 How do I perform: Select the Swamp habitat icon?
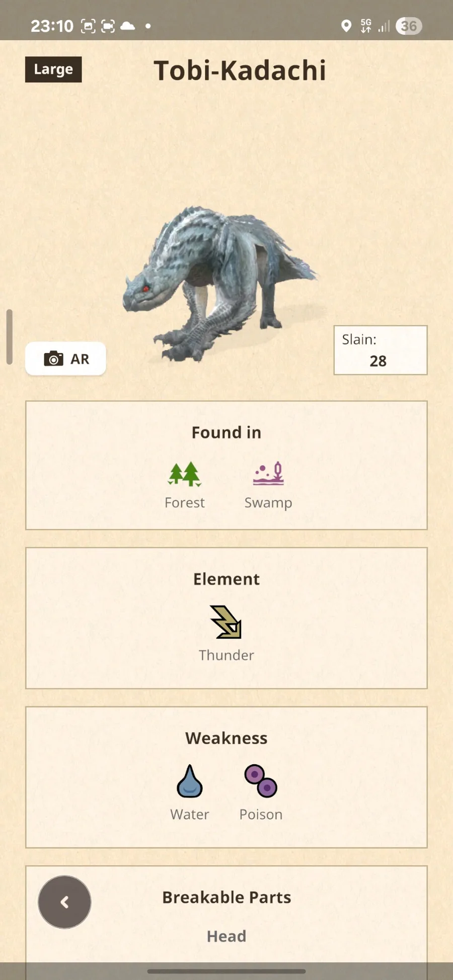pyautogui.click(x=268, y=474)
